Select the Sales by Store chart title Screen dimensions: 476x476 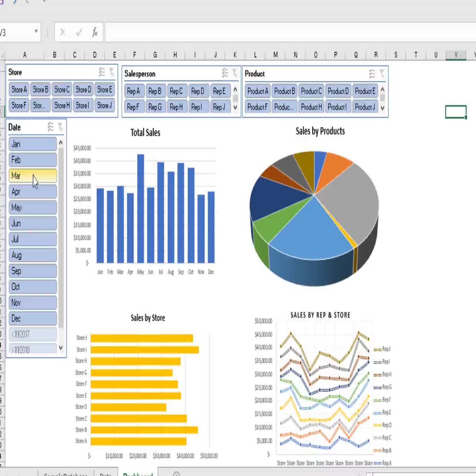click(x=148, y=318)
